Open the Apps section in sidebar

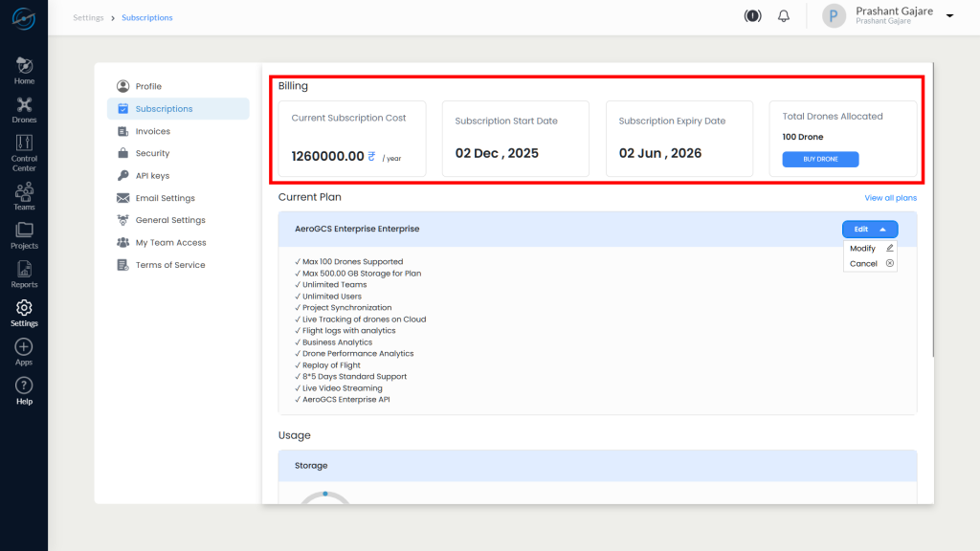(x=24, y=350)
